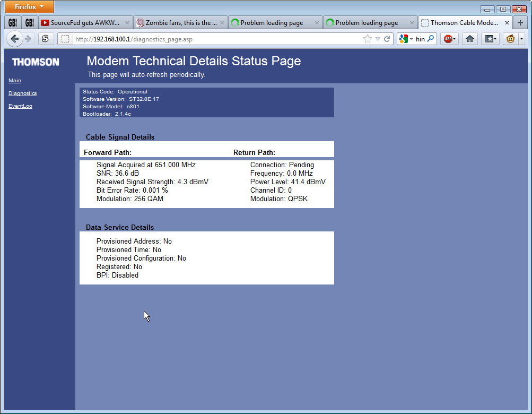Click the Provisioned Address: No line
532x414 pixels.
134,241
